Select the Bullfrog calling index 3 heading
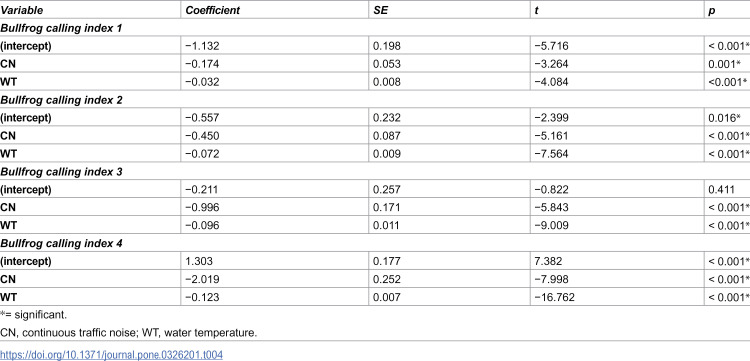The width and height of the screenshot is (750, 361). [61, 172]
